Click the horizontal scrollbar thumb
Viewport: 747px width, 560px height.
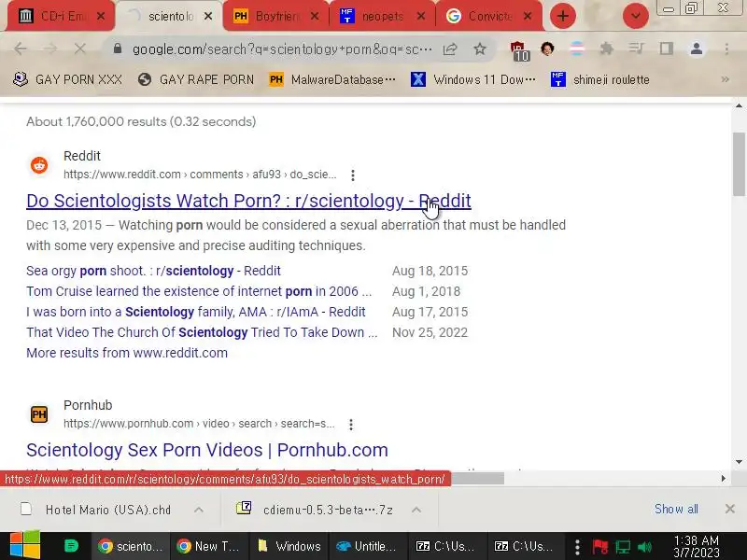click(x=477, y=478)
